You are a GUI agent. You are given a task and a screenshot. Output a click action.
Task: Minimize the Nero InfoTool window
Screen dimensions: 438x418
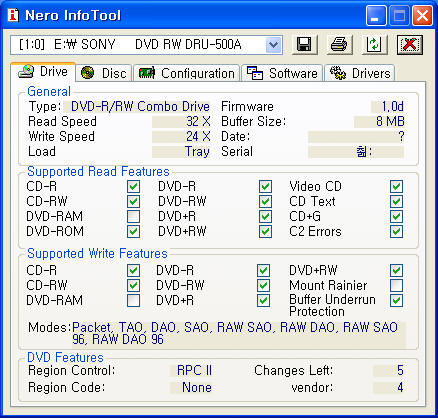(376, 16)
